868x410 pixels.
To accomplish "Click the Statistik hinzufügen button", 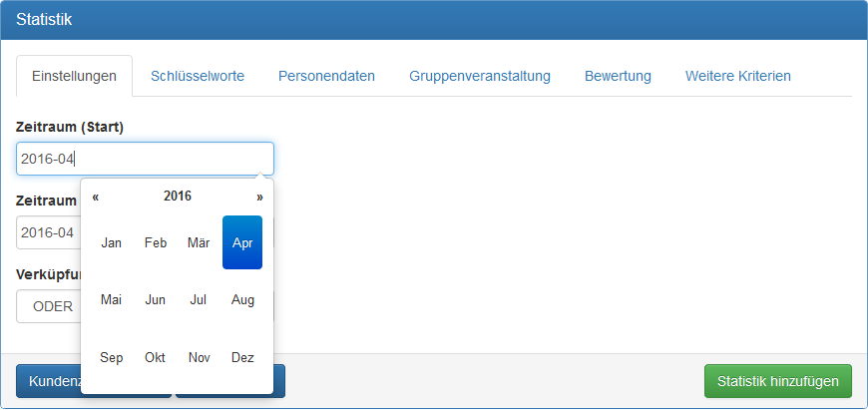I will [x=777, y=381].
